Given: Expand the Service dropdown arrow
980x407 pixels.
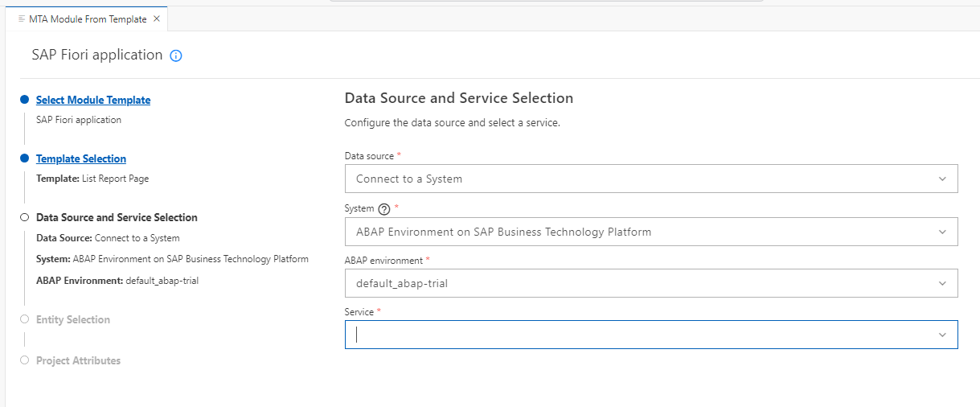Looking at the screenshot, I should pos(942,335).
